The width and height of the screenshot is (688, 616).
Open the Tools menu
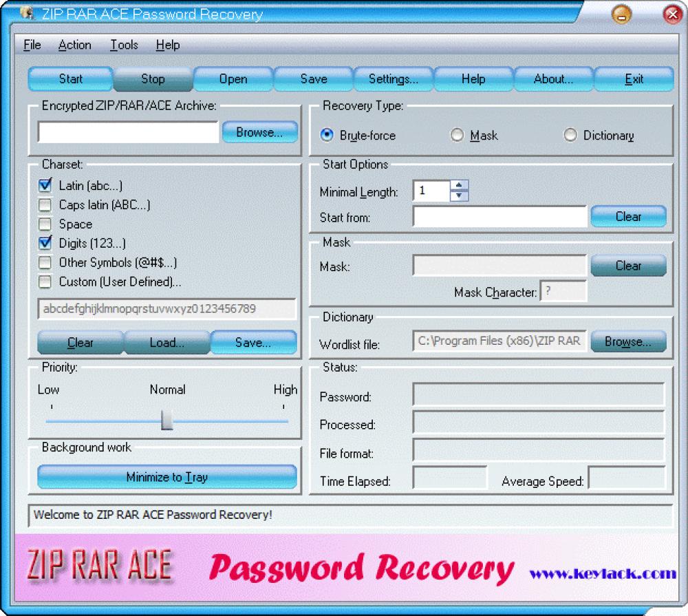123,45
